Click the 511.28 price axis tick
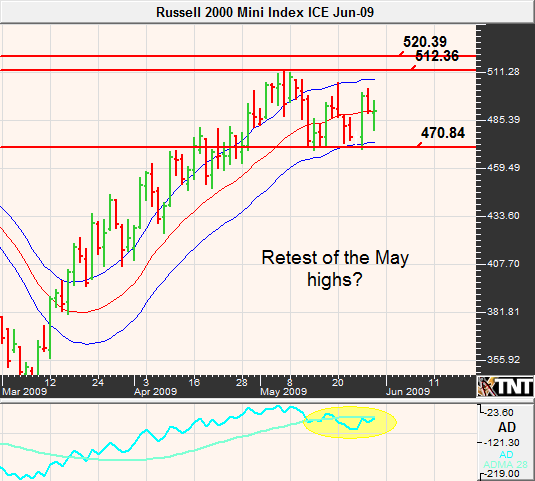This screenshot has height=481, width=535. [x=503, y=72]
